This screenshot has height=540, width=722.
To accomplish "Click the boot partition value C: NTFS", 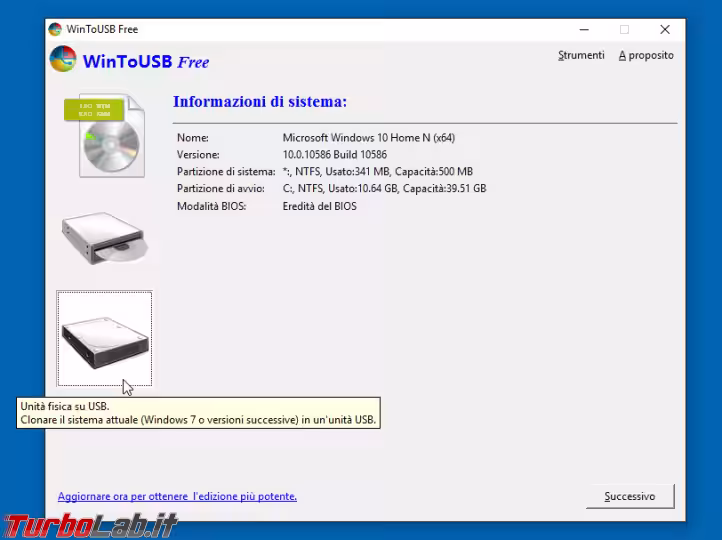I will click(x=384, y=188).
